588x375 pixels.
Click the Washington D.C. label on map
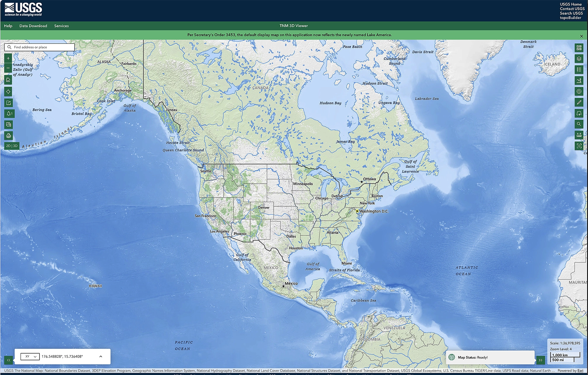click(374, 211)
